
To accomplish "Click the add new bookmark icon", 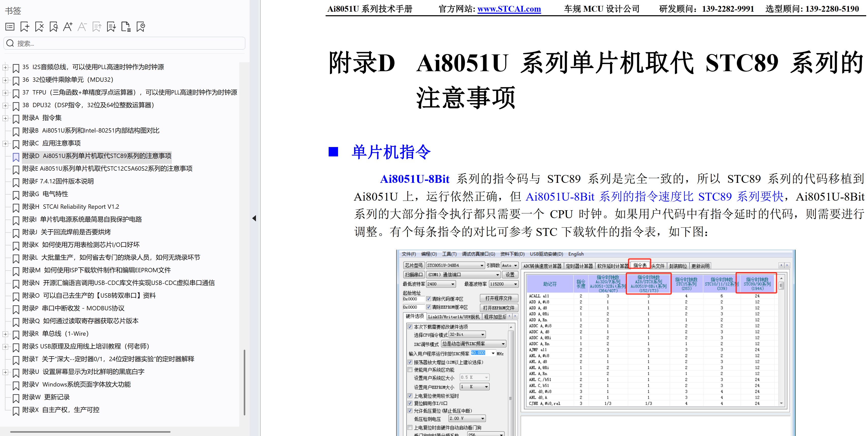I will [x=25, y=27].
